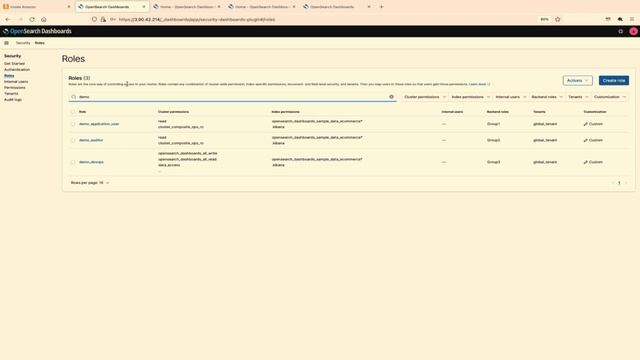Open the hamburger navigation menu icon
The width and height of the screenshot is (640, 360).
point(6,43)
